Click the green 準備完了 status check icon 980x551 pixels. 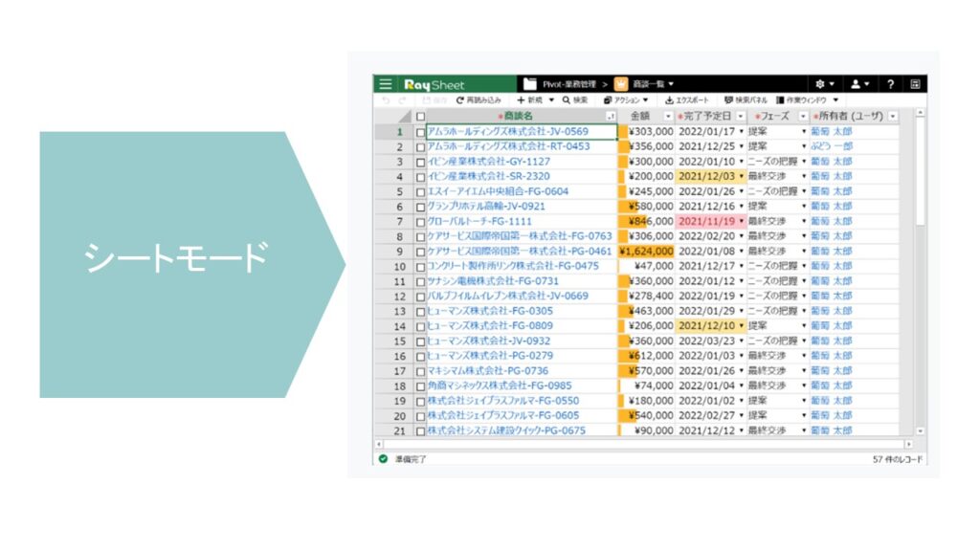pyautogui.click(x=383, y=459)
